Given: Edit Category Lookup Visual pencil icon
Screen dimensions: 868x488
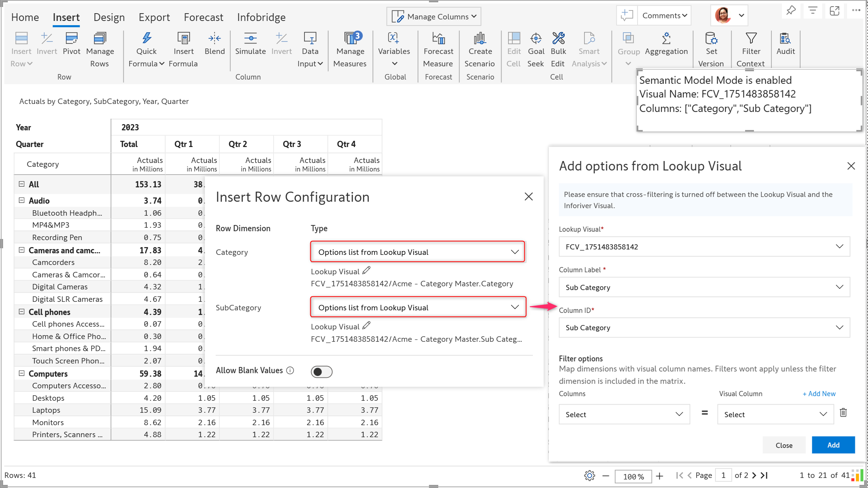Looking at the screenshot, I should click(x=367, y=271).
